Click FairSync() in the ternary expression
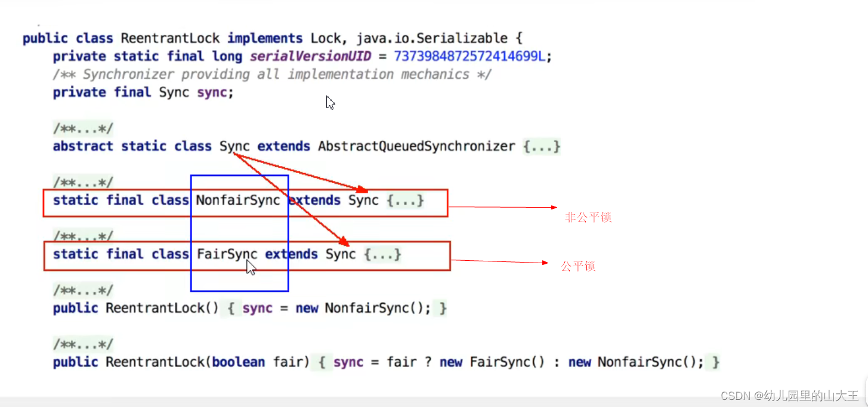This screenshot has height=407, width=868. pos(507,362)
